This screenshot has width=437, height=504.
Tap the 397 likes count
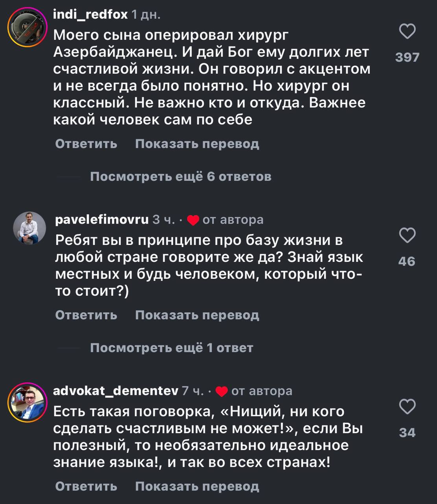point(407,57)
